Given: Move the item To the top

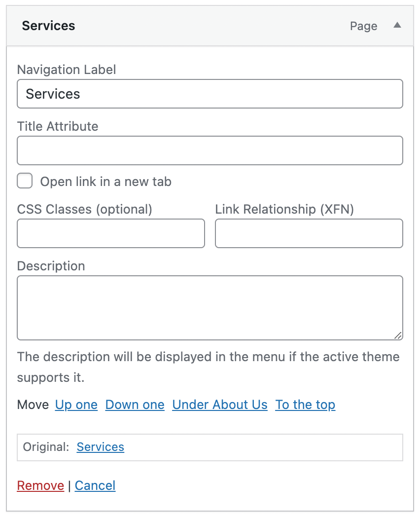Looking at the screenshot, I should click(x=305, y=405).
